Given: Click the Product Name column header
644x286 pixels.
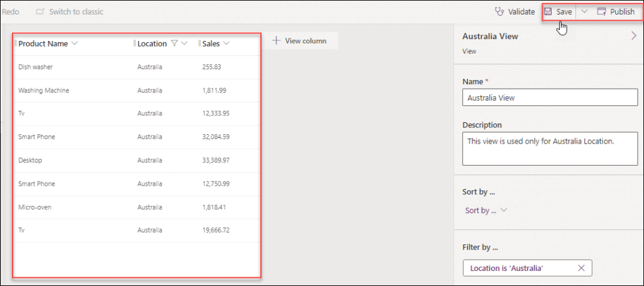Looking at the screenshot, I should coord(43,43).
